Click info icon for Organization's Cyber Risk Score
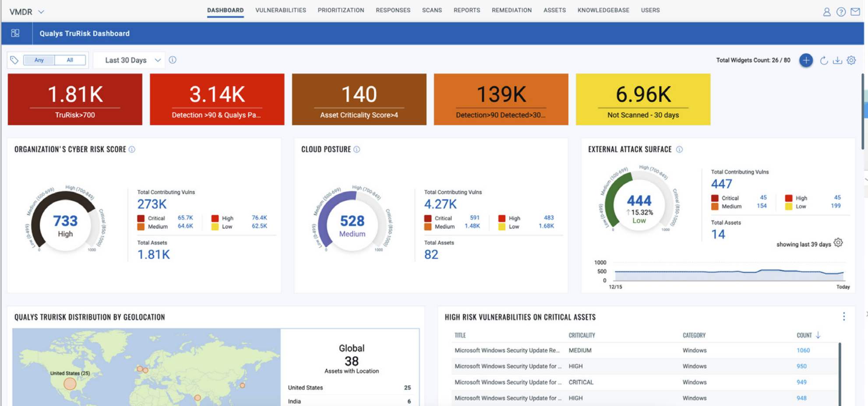Image resolution: width=868 pixels, height=406 pixels. [x=132, y=150]
